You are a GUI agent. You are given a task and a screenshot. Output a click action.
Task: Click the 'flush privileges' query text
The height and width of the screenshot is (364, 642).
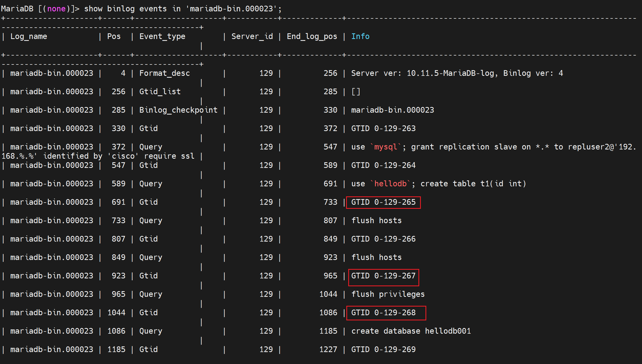pos(388,294)
